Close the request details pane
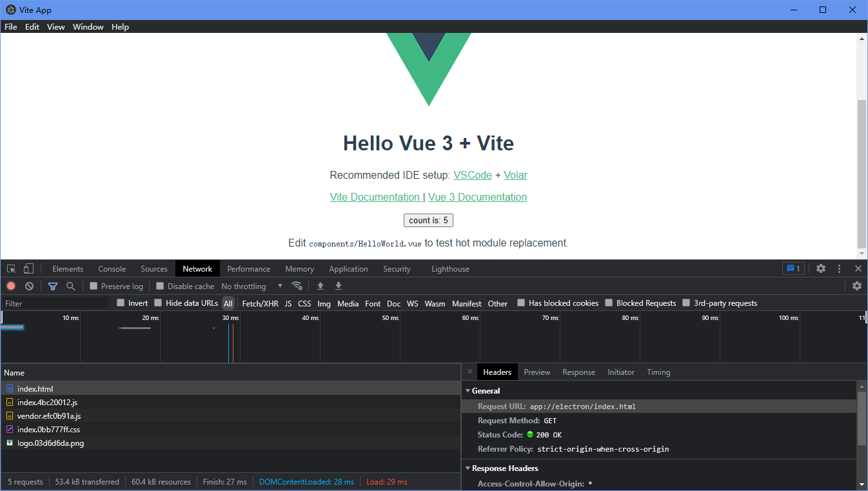868x491 pixels. click(x=469, y=372)
